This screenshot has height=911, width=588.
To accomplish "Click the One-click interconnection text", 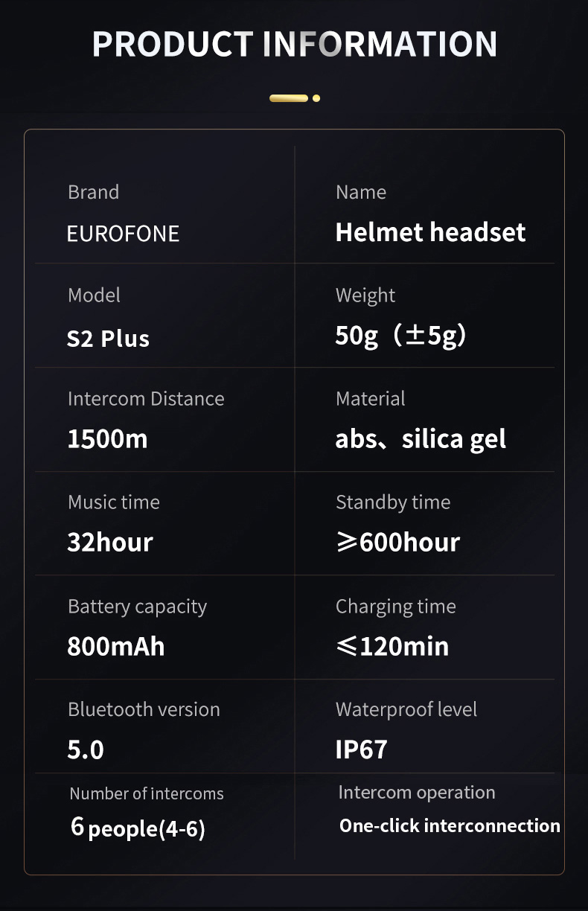I will tap(450, 825).
